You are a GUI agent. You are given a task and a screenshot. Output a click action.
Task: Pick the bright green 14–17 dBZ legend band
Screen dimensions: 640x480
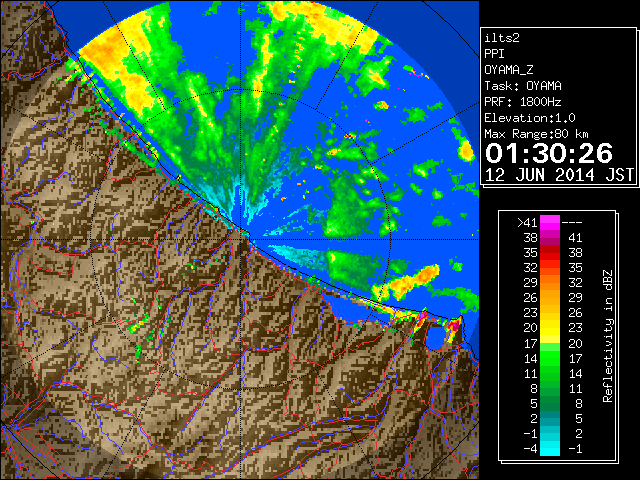tap(550, 358)
